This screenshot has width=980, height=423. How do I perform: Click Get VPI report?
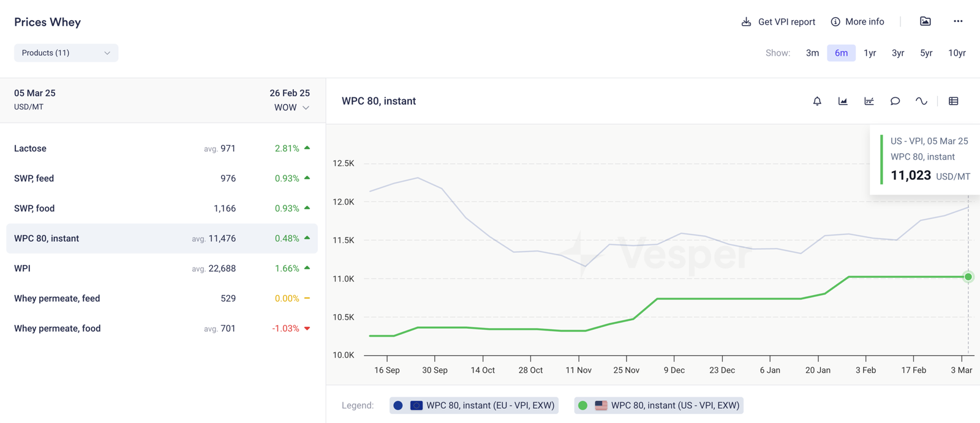(x=778, y=22)
